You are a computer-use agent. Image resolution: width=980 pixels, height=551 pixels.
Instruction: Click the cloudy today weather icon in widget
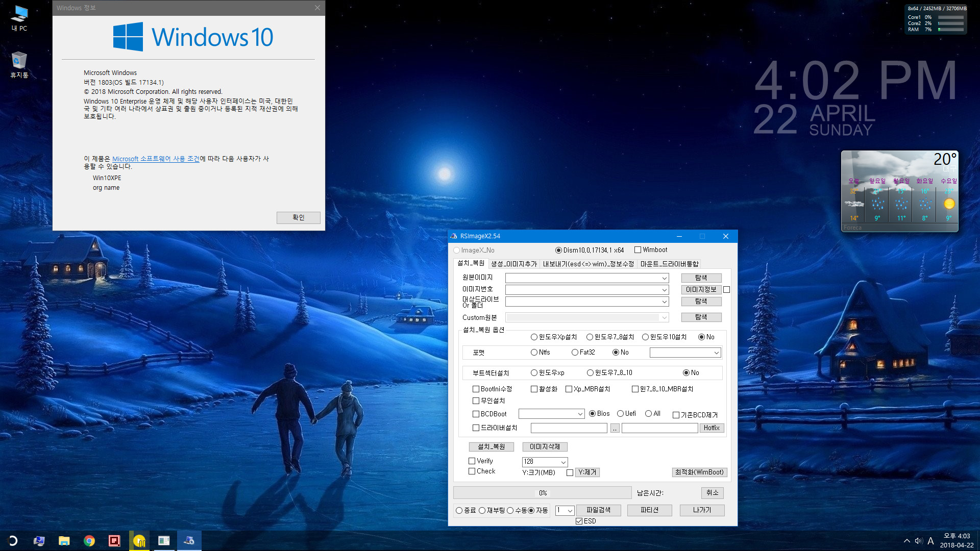[854, 204]
